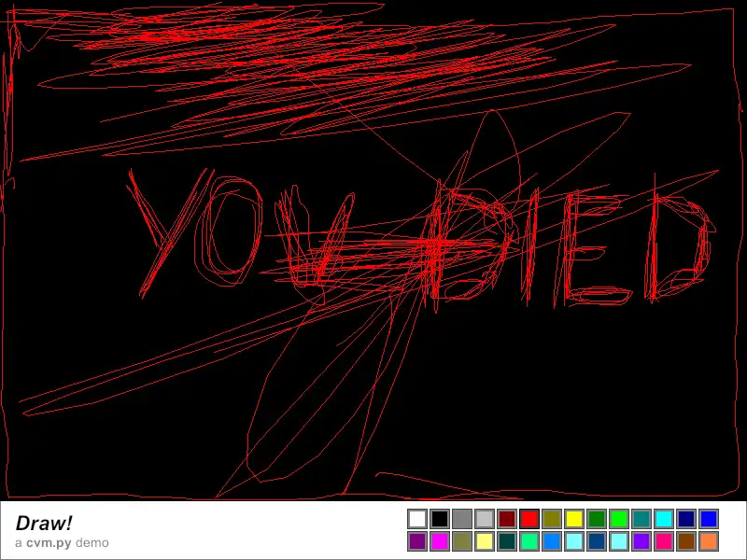Select the dark navy swatch
The height and width of the screenshot is (560, 747).
pyautogui.click(x=686, y=519)
